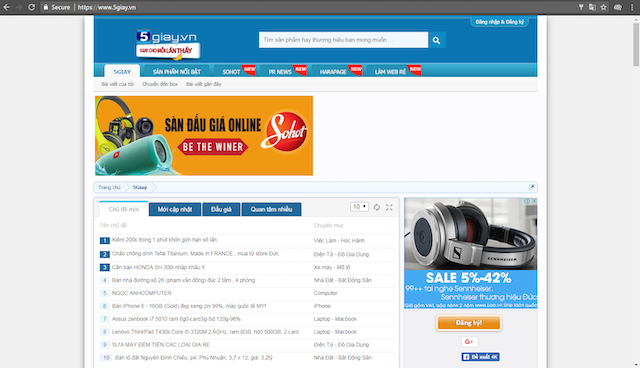Click category Xe máy - Mô tô
Viewport: 640px width, 368px height.
[x=332, y=267]
